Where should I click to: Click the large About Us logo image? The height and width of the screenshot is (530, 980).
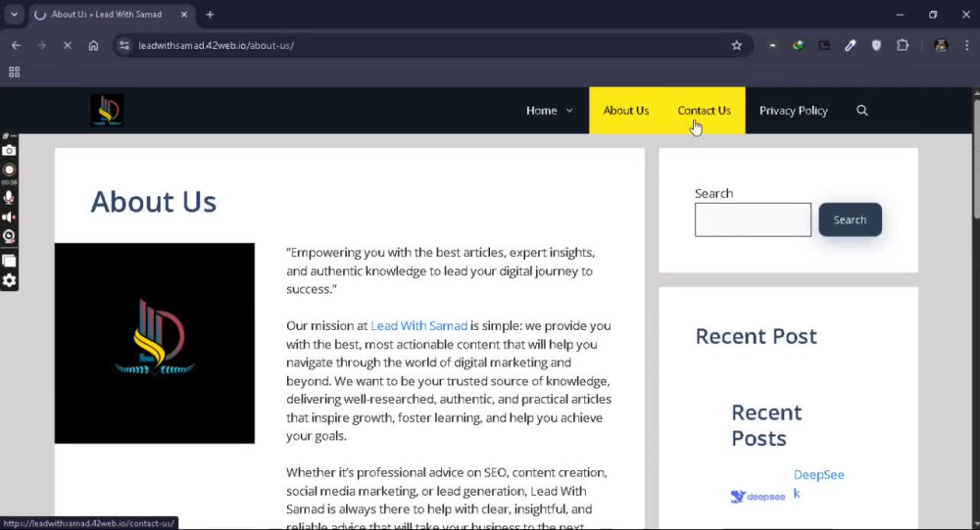(155, 343)
